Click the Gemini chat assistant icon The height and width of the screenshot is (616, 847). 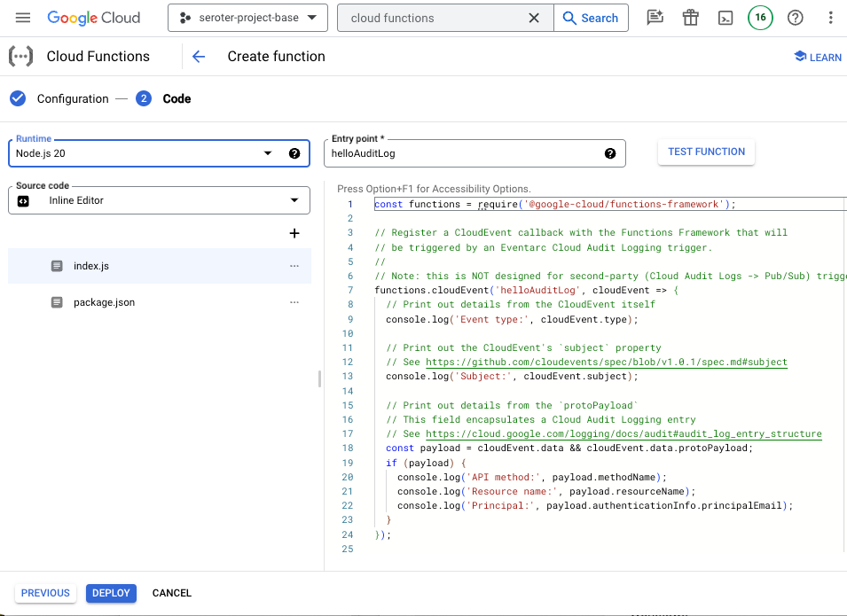[x=655, y=18]
